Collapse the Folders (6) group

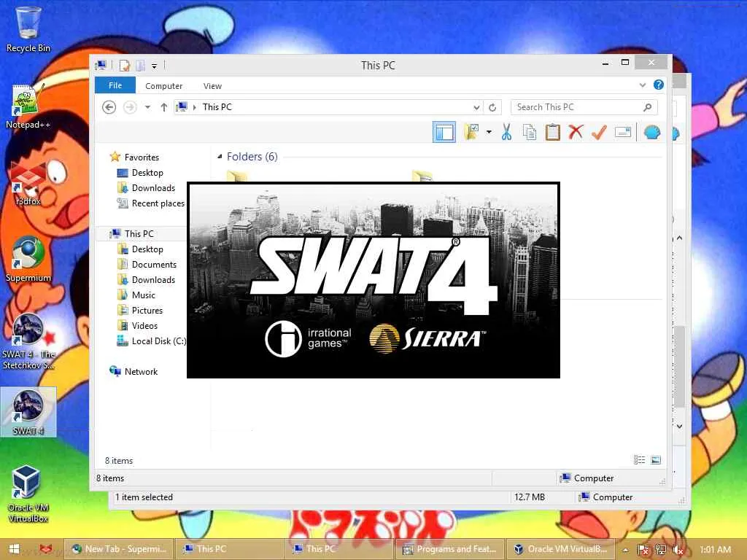(x=220, y=157)
